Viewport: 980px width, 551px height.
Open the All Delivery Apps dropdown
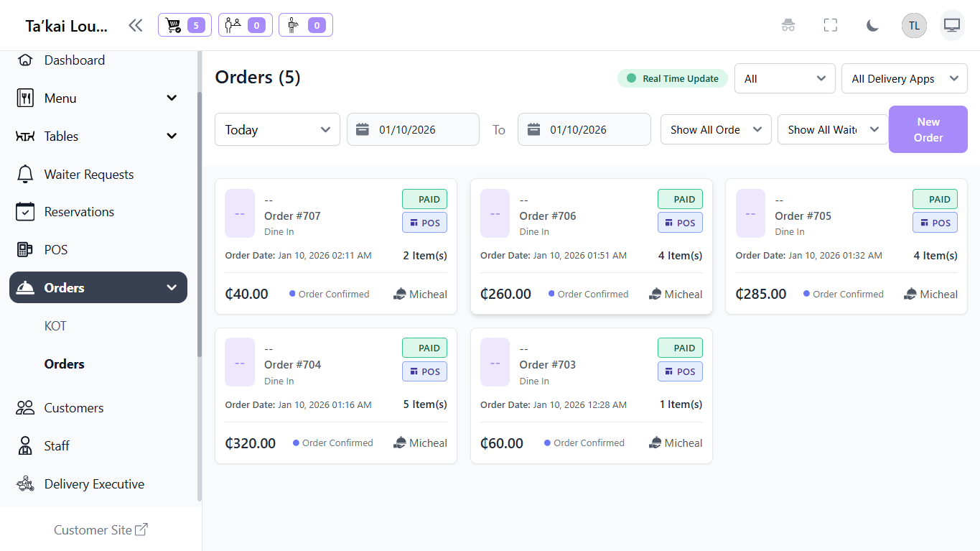[x=904, y=79]
